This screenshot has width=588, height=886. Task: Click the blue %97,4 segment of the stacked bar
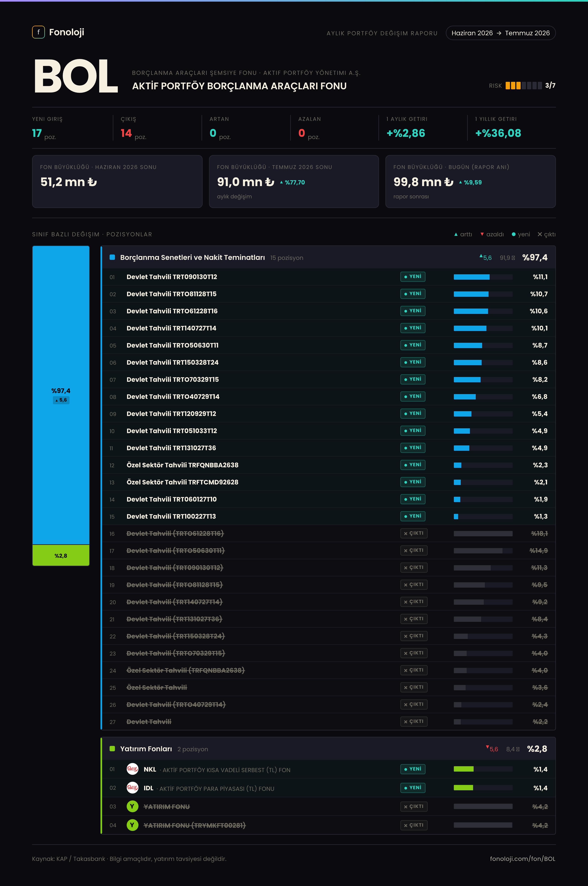point(61,395)
